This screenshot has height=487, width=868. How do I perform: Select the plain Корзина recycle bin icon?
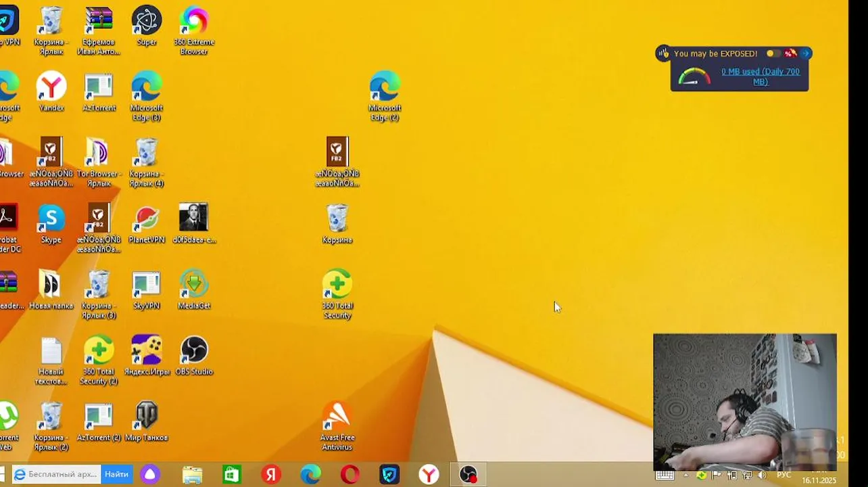pos(337,223)
